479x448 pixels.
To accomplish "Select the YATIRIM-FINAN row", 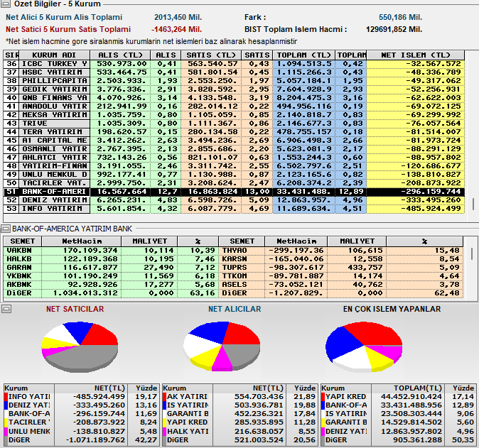I will (x=234, y=166).
